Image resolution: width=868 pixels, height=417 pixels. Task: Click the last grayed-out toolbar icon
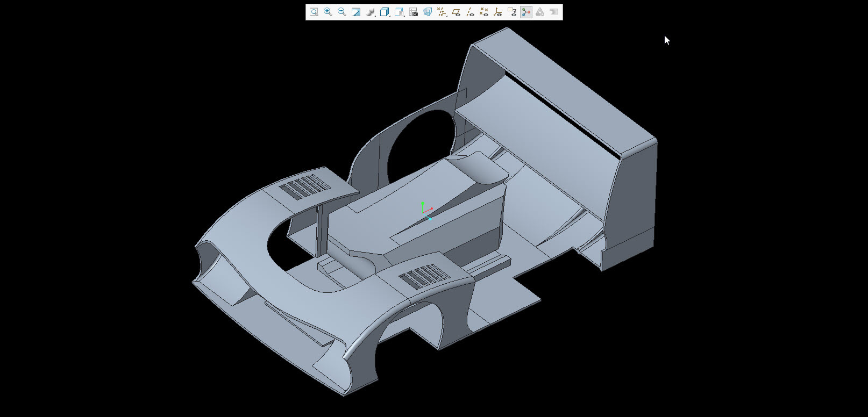point(554,12)
